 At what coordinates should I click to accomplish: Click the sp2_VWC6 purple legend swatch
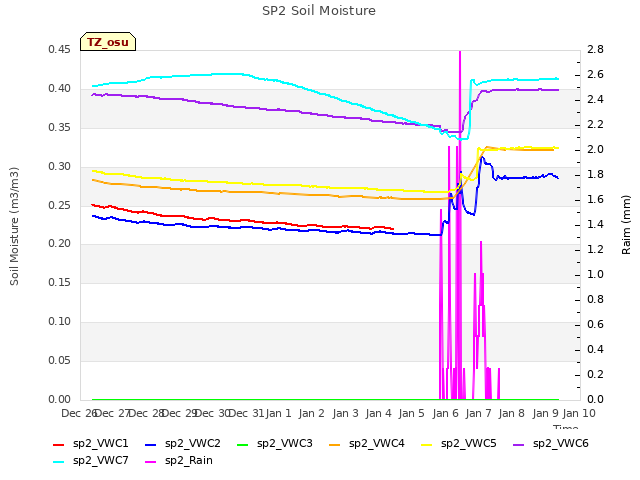tap(518, 444)
